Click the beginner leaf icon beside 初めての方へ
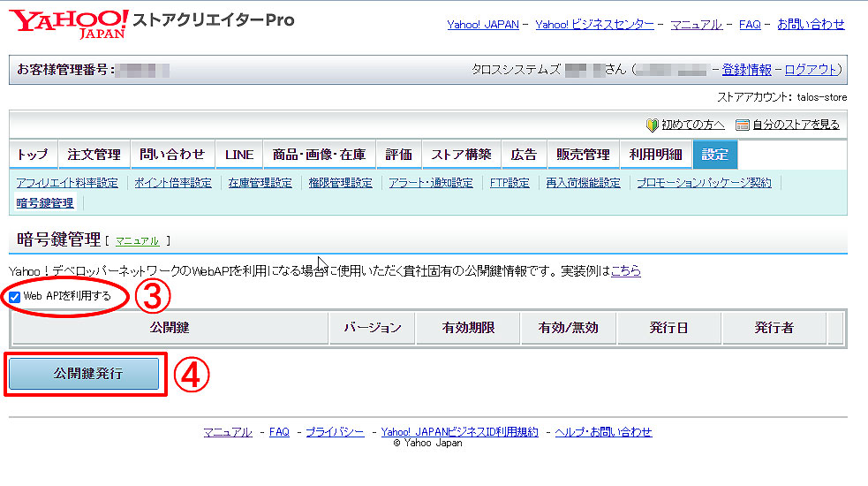Image resolution: width=868 pixels, height=486 pixels. 653,125
